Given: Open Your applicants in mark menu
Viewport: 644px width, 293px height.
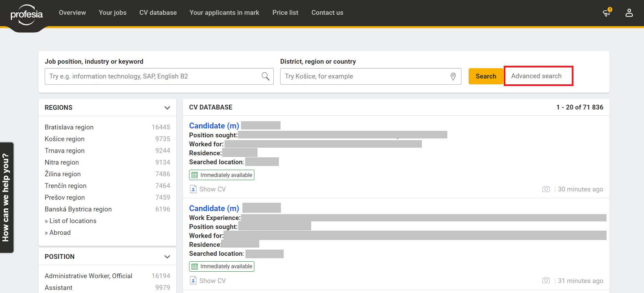Looking at the screenshot, I should coord(224,13).
